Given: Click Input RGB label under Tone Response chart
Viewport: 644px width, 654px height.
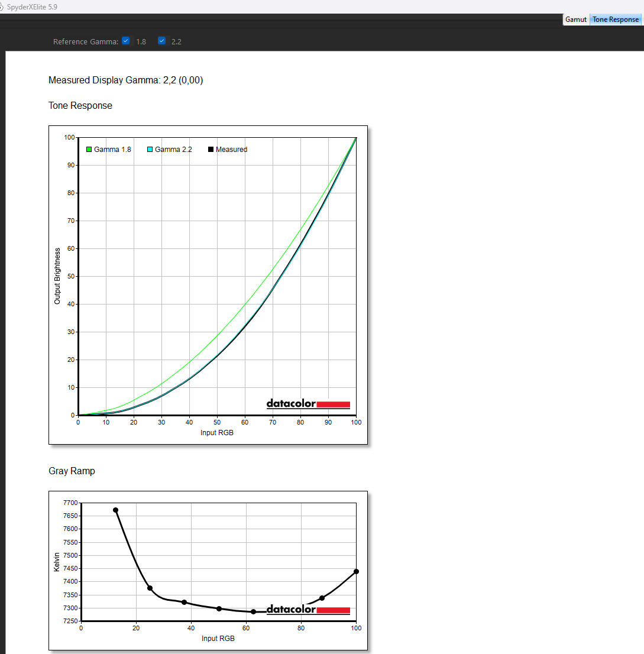Looking at the screenshot, I should coord(217,433).
